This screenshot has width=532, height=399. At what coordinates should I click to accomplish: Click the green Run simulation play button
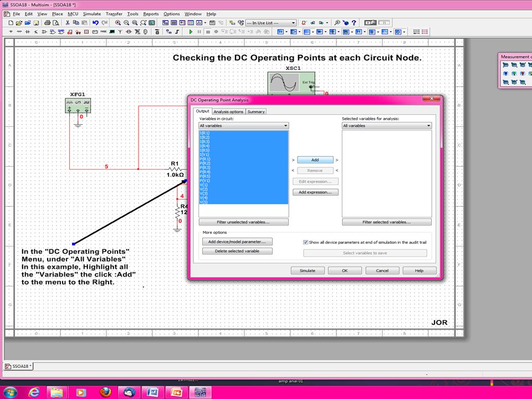[x=191, y=32]
